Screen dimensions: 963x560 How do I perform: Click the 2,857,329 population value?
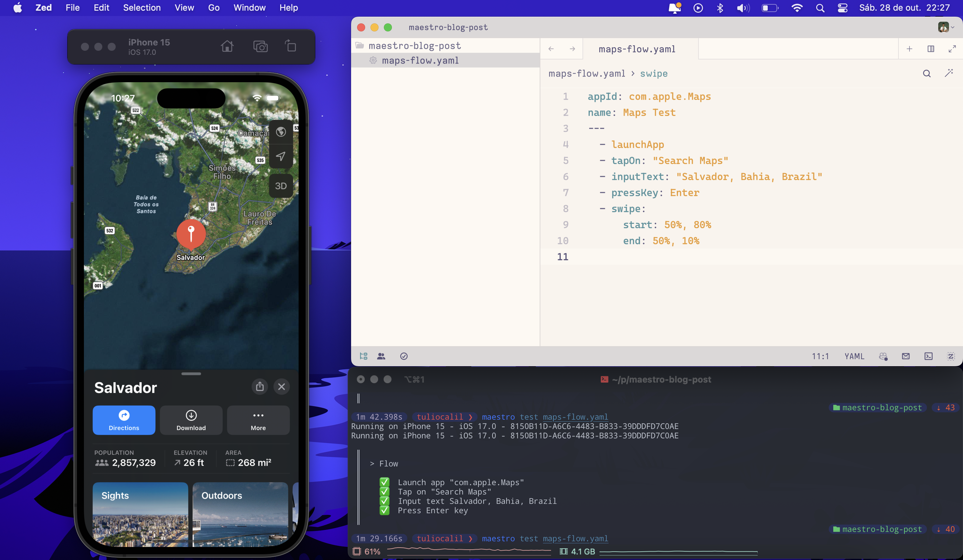pos(134,462)
